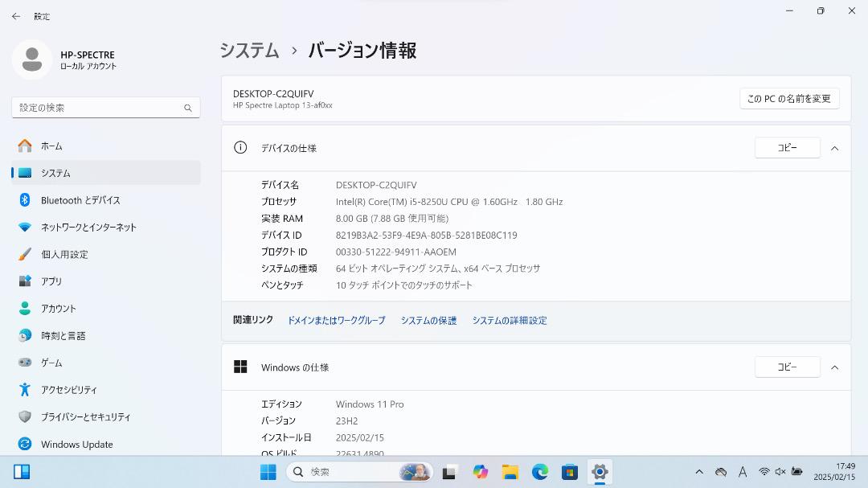Open Accounts settings in the sidebar
Viewport: 868px width, 488px height.
point(106,309)
